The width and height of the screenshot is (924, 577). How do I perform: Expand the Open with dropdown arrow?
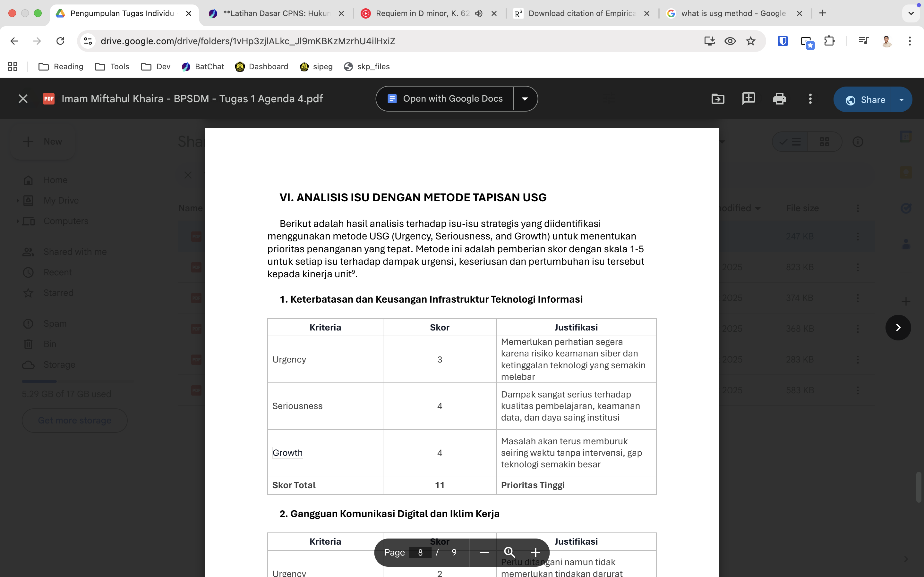[525, 99]
